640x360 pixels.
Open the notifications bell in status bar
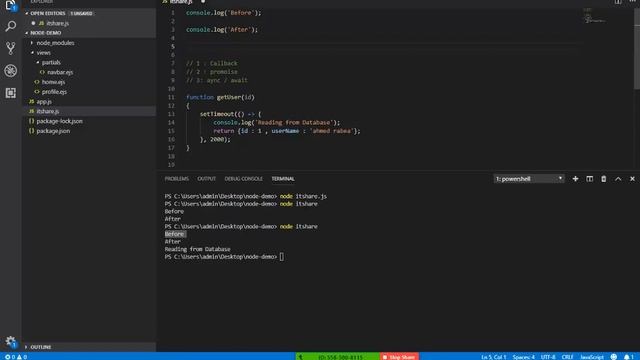(x=629, y=357)
